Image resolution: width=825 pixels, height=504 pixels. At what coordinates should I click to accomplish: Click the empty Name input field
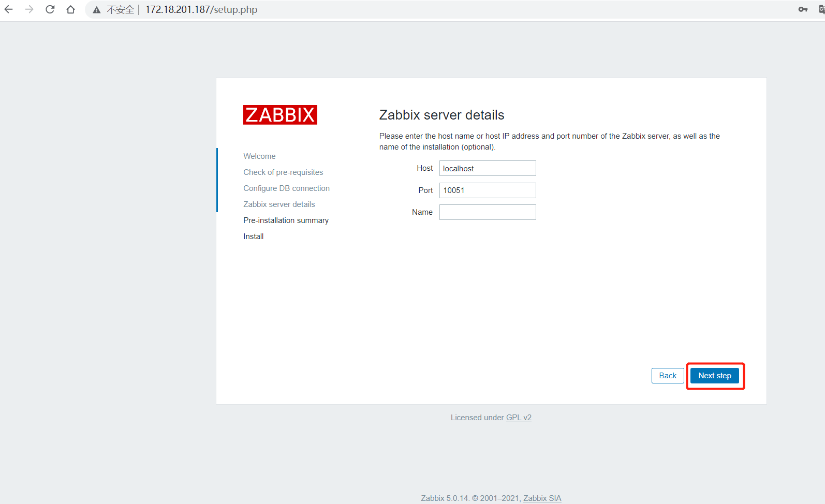pyautogui.click(x=488, y=212)
